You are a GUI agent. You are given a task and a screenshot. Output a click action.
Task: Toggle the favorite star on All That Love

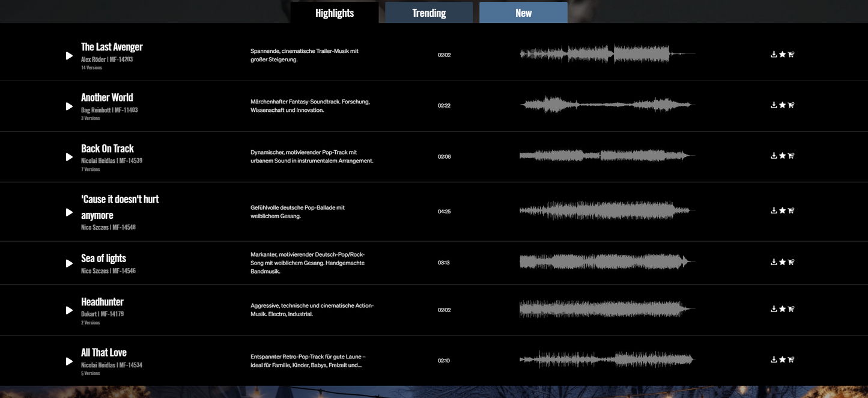click(782, 359)
